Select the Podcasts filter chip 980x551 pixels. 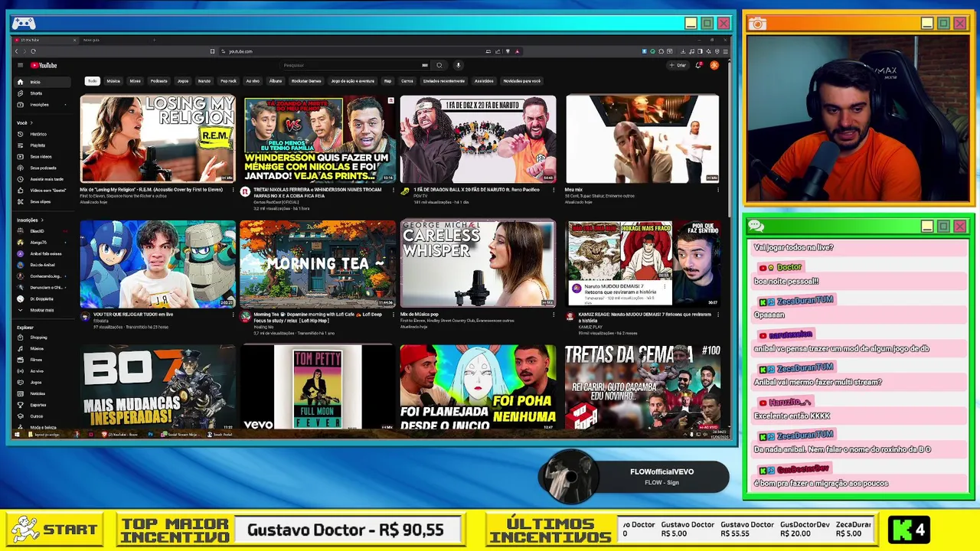(x=158, y=81)
